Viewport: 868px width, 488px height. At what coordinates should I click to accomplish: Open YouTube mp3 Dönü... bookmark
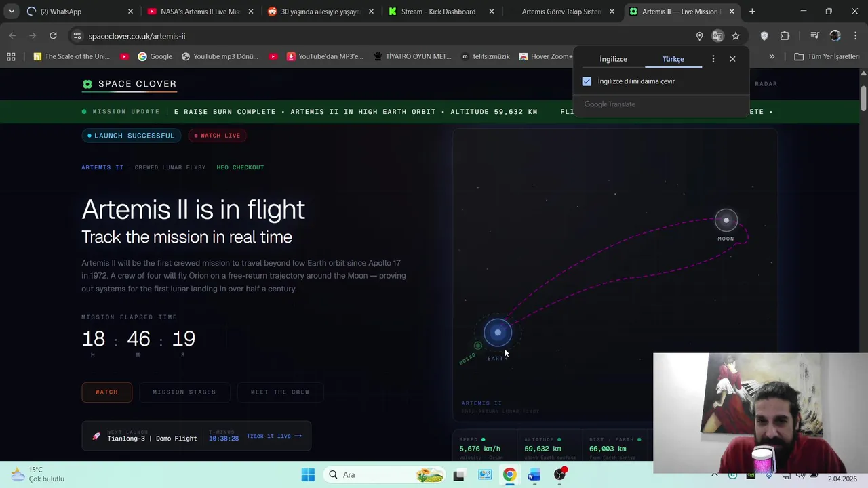[220, 56]
